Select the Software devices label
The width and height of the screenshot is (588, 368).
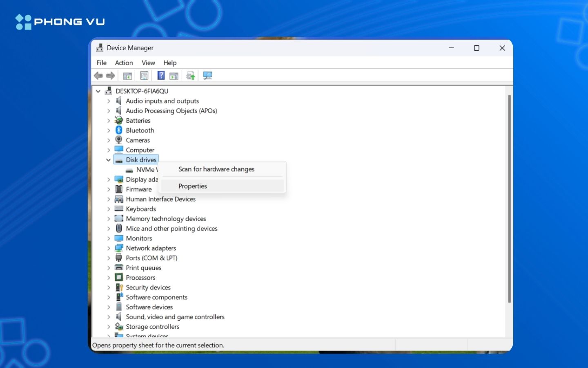click(149, 307)
